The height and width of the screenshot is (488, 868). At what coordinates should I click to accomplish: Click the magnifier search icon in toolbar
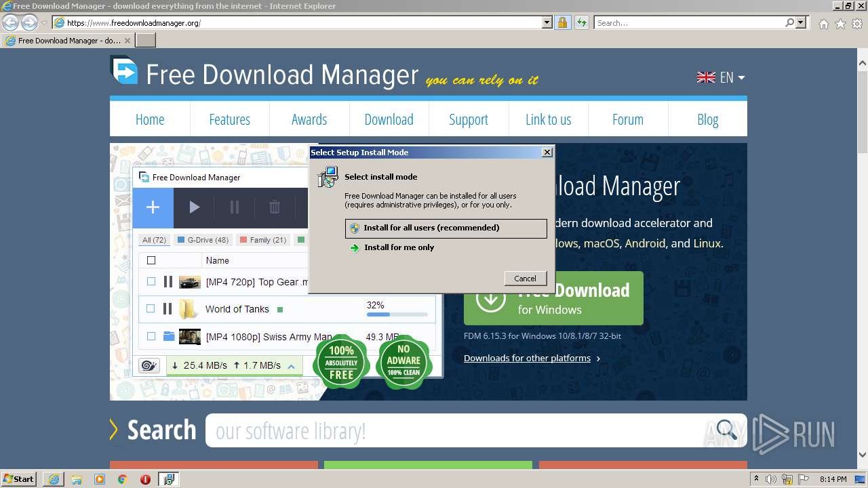coord(789,22)
